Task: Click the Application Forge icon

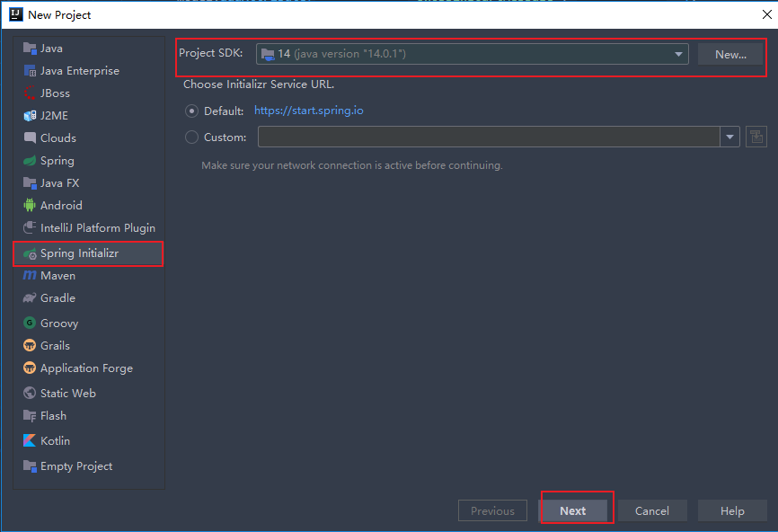Action: coord(30,368)
